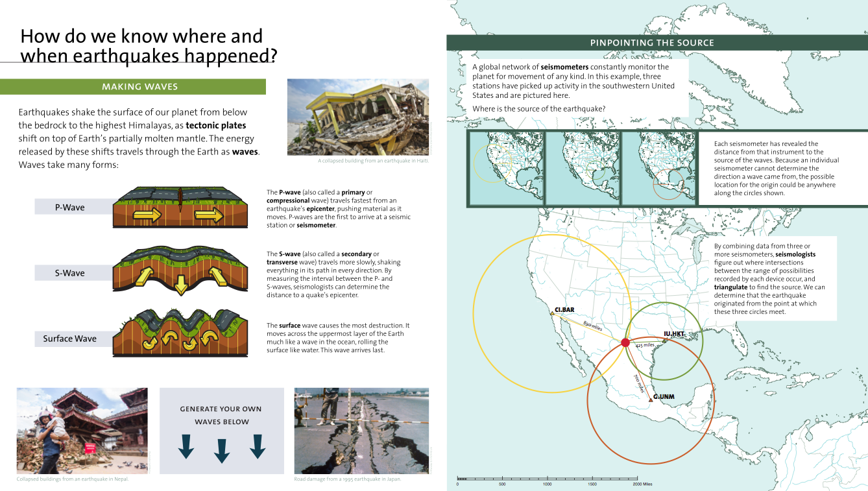This screenshot has height=491, width=868.
Task: Click the surface wave description paragraph
Action: 338,338
